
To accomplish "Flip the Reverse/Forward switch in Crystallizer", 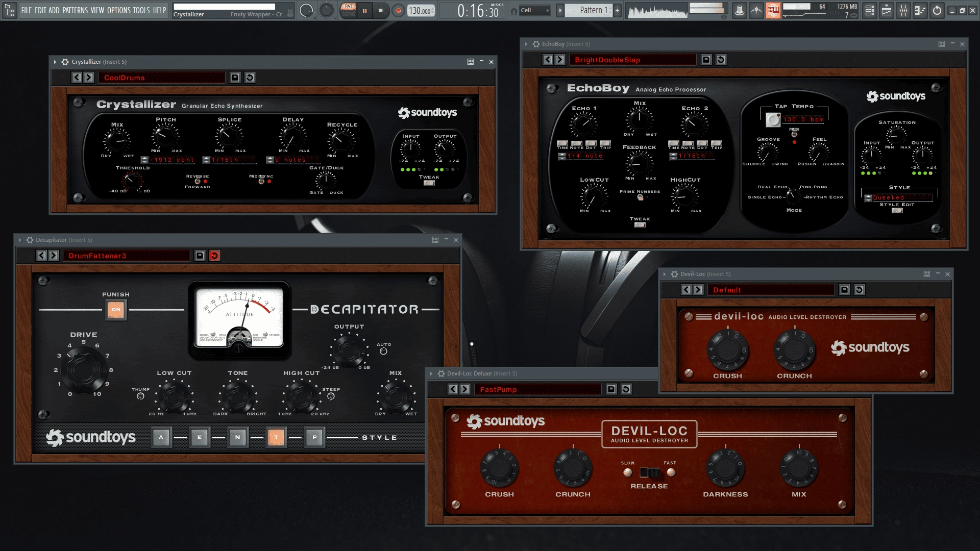I will (198, 181).
